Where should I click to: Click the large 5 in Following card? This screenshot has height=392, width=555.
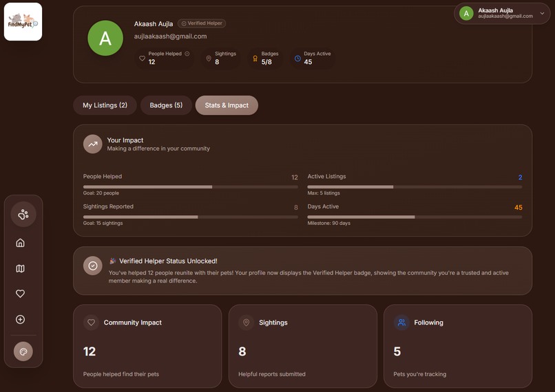click(x=397, y=351)
